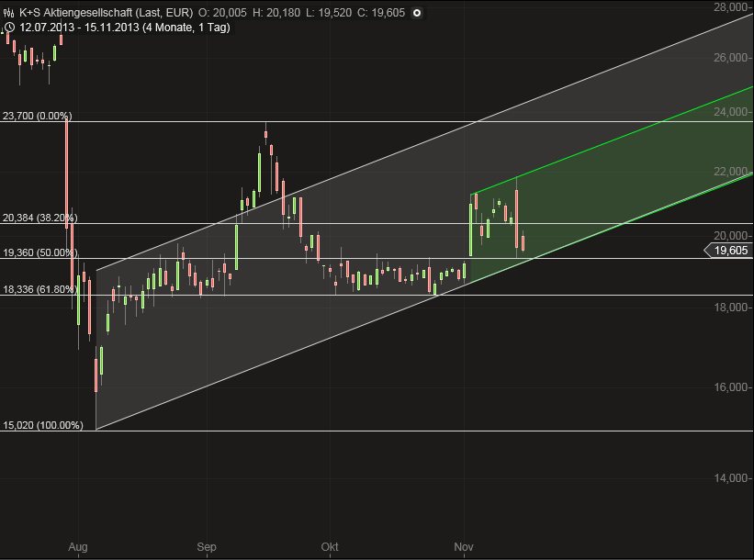The width and height of the screenshot is (754, 560).
Task: Click the close value C: 19,605
Action: point(381,13)
